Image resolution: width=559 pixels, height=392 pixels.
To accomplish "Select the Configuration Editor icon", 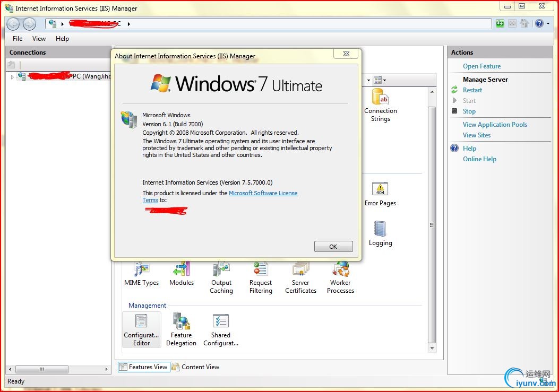I will tap(142, 329).
